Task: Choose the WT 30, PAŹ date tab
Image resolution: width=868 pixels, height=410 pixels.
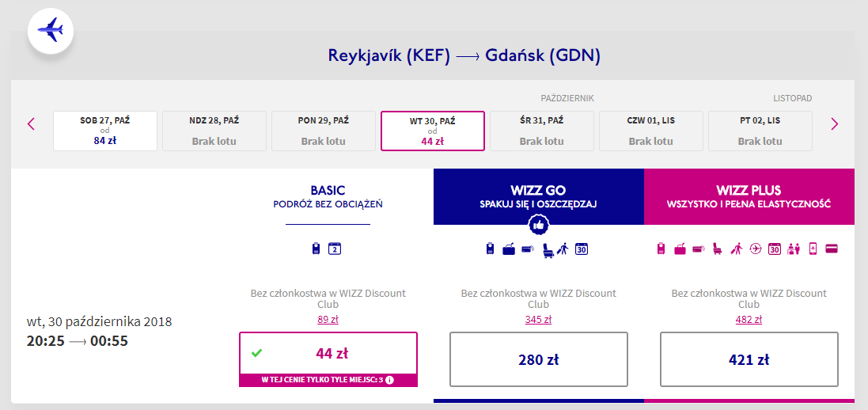Action: pos(433,131)
